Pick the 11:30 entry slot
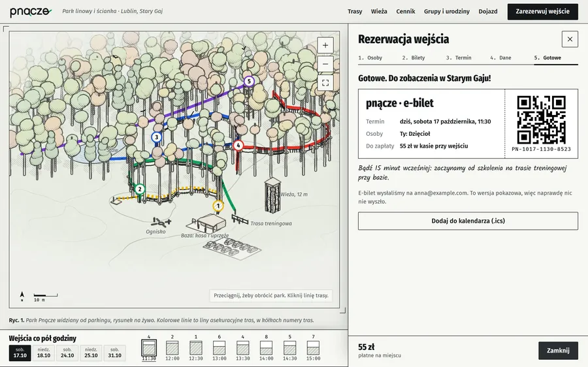This screenshot has height=367, width=588. click(x=149, y=348)
